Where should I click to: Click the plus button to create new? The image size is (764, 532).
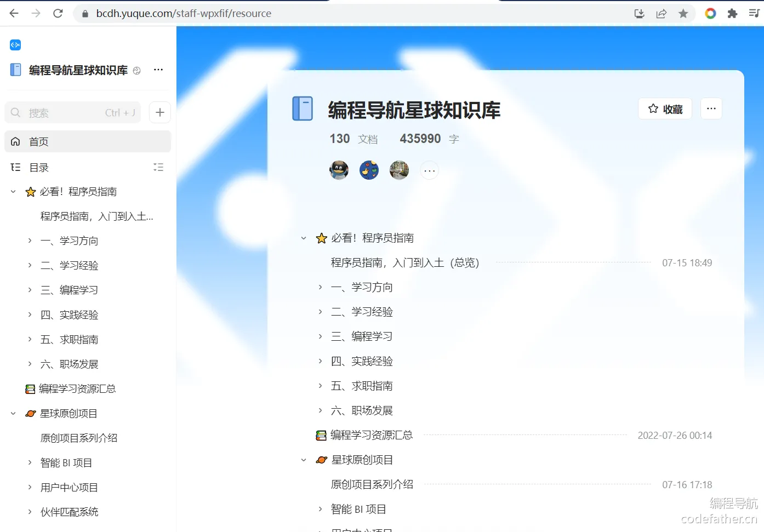(160, 112)
